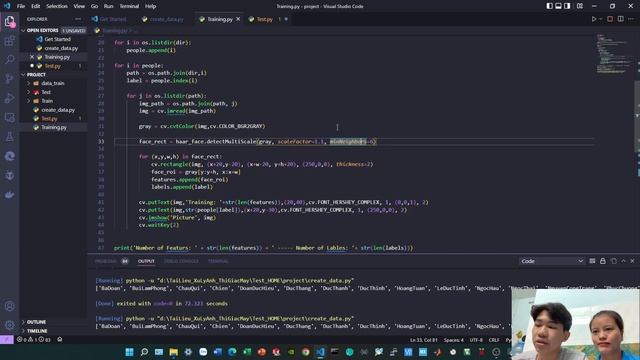Open Microsoft Edge from taskbar
Screen dimensions: 640x360
point(232,352)
